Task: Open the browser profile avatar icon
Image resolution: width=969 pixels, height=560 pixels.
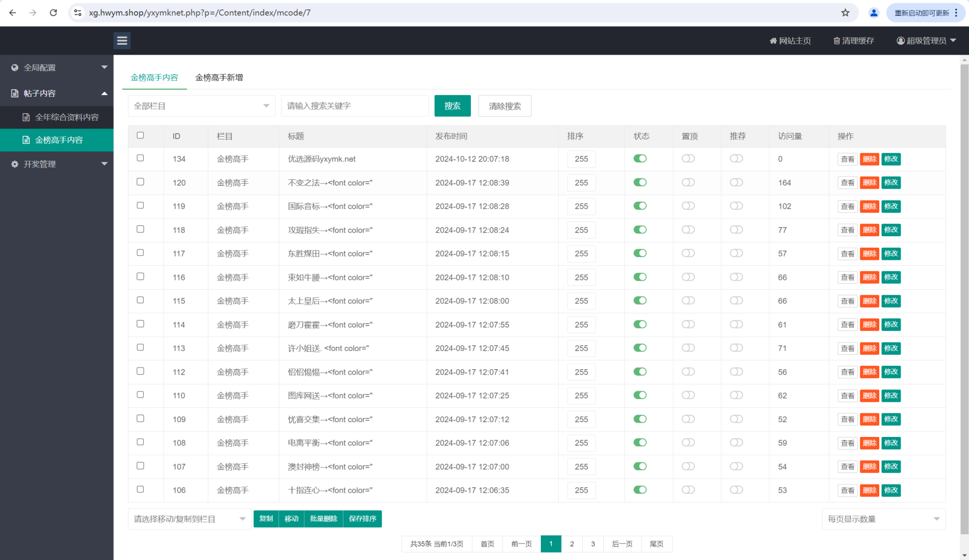Action: (x=873, y=13)
